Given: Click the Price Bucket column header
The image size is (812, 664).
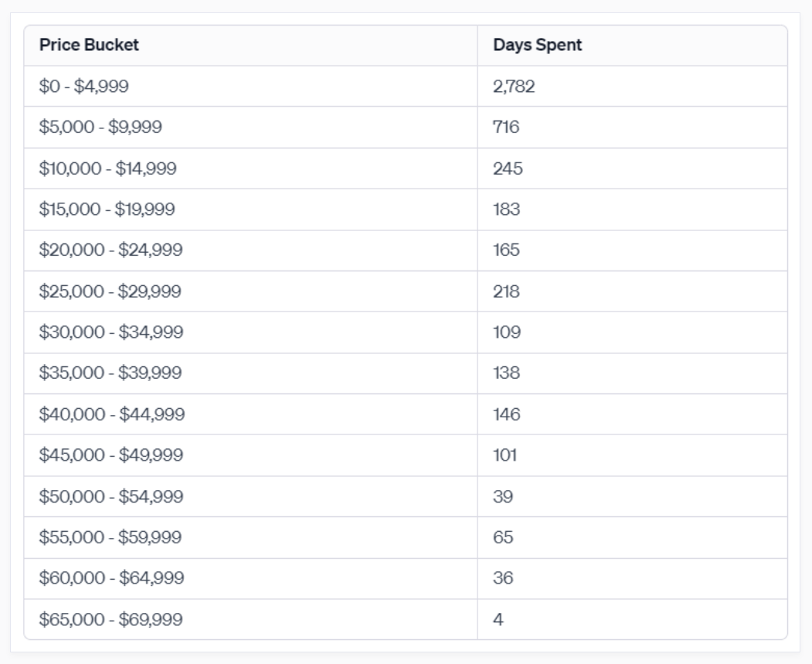Looking at the screenshot, I should pos(89,45).
